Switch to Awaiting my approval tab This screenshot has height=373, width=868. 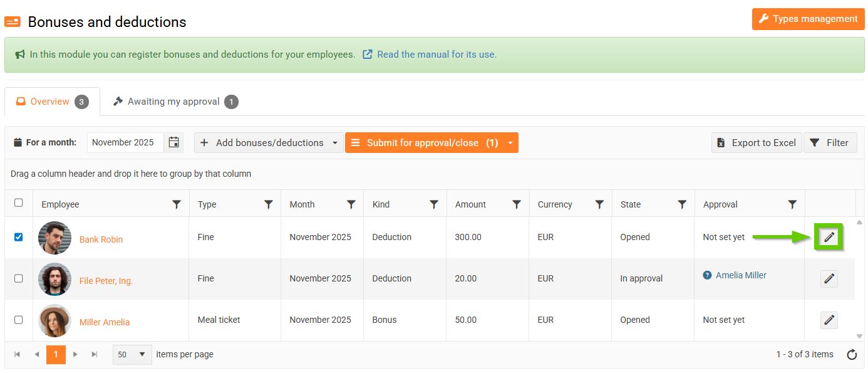tap(174, 102)
